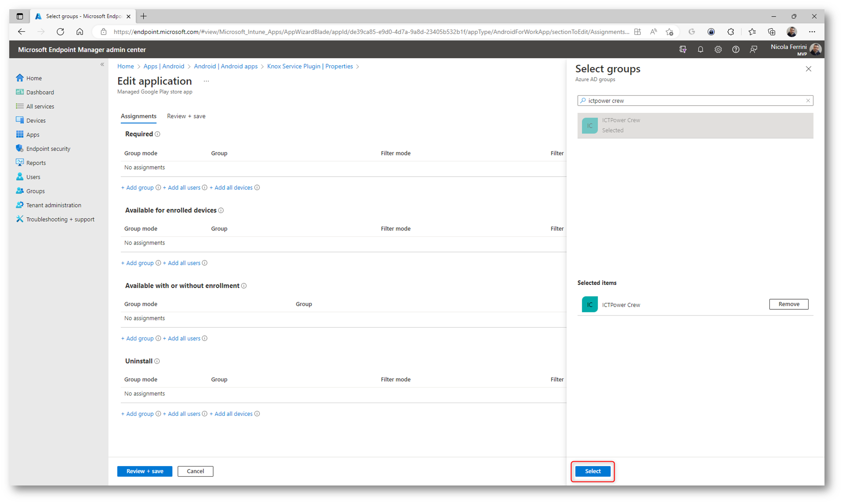Image resolution: width=843 pixels, height=504 pixels.
Task: Open Tenant administration
Action: pos(53,205)
